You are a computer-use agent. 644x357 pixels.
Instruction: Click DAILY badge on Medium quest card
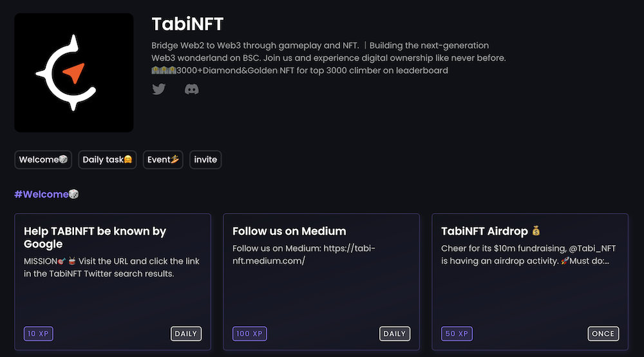point(395,334)
